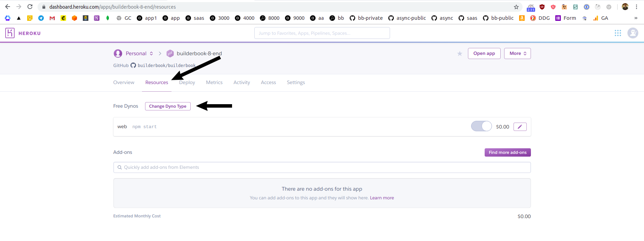Open the GC bookmark

pyautogui.click(x=124, y=18)
